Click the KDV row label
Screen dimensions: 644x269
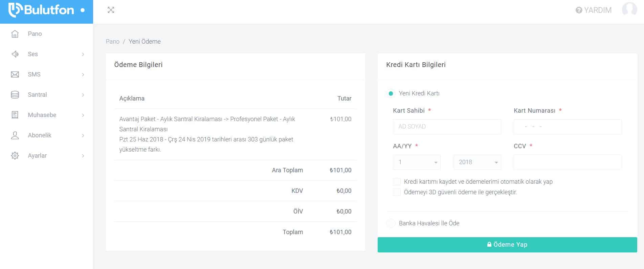click(297, 191)
